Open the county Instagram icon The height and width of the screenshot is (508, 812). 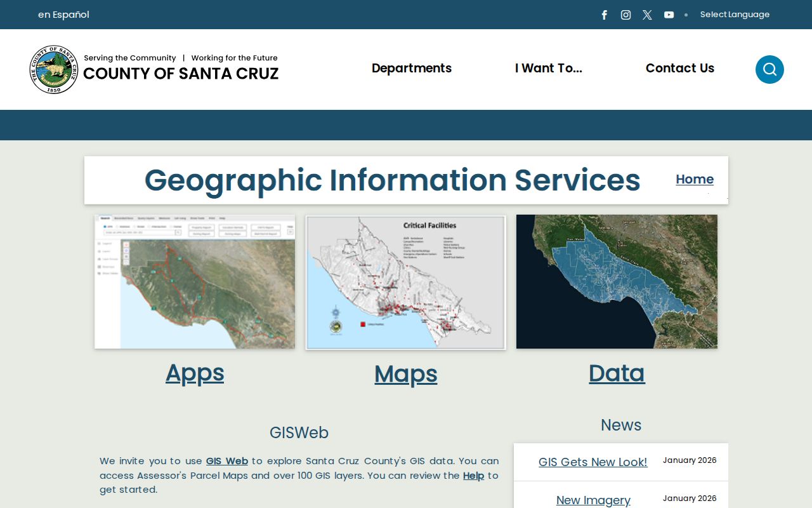point(625,15)
